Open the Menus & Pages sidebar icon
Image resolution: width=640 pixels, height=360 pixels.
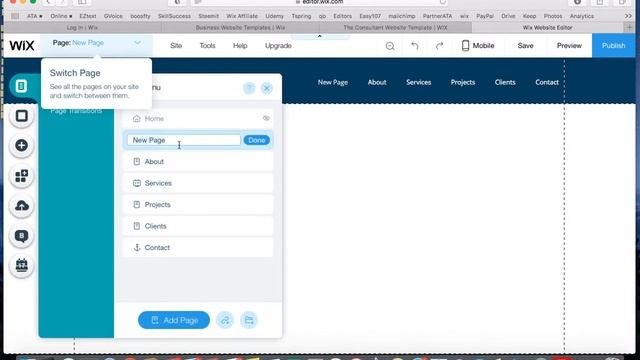[21, 86]
